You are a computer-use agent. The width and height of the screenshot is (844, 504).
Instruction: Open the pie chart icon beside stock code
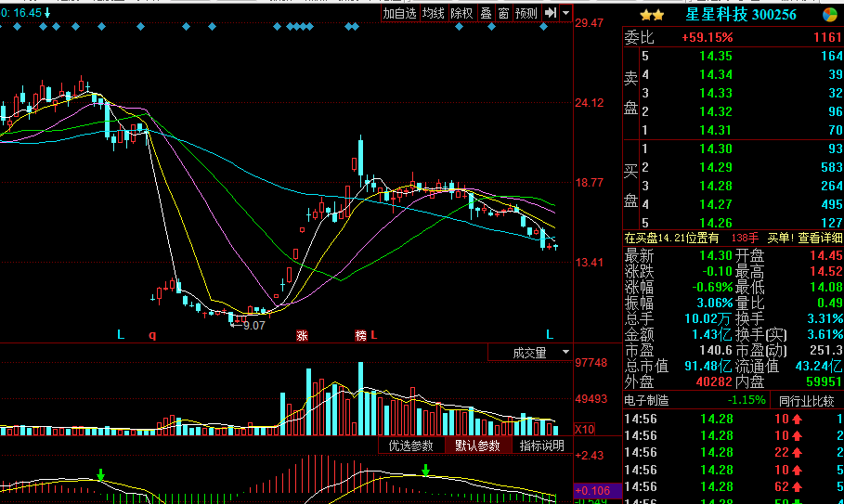[829, 15]
